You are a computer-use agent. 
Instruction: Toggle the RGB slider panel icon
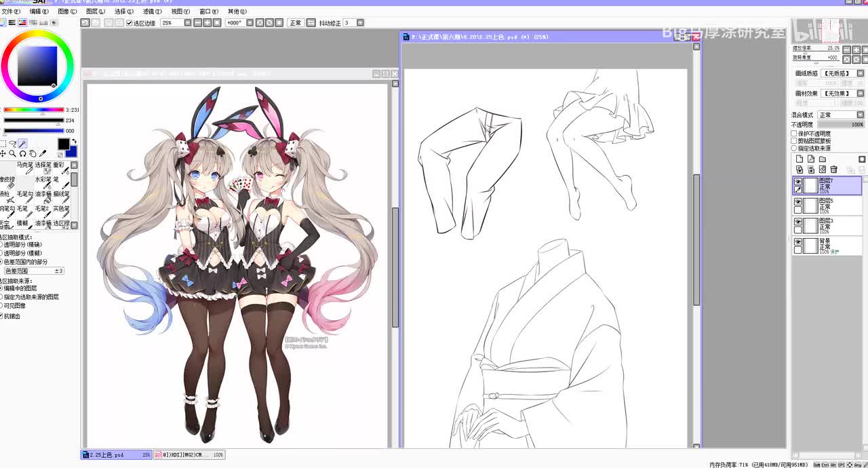tap(12, 22)
